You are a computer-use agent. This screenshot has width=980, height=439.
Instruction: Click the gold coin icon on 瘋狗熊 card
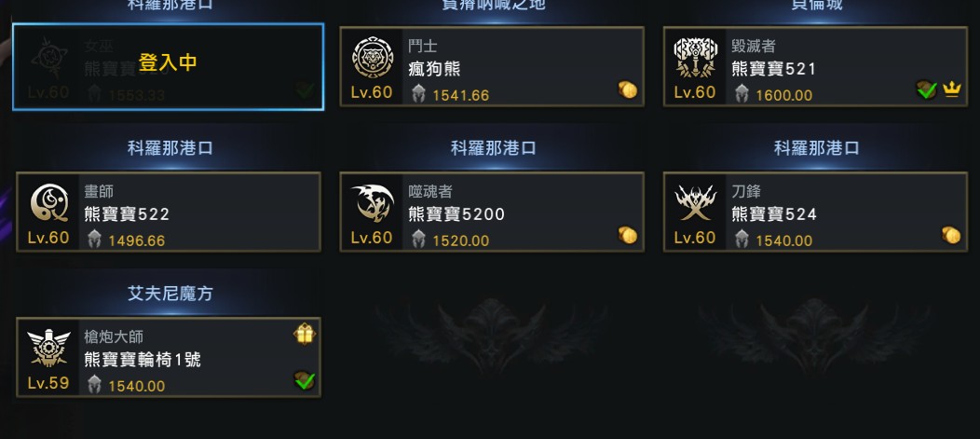628,90
